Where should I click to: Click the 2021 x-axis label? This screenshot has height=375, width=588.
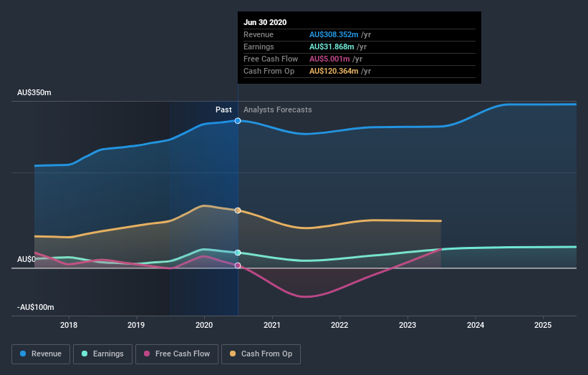[x=272, y=325]
